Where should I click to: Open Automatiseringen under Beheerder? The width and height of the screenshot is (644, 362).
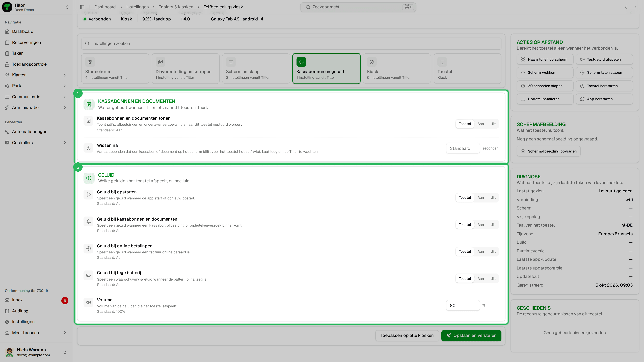click(36, 132)
